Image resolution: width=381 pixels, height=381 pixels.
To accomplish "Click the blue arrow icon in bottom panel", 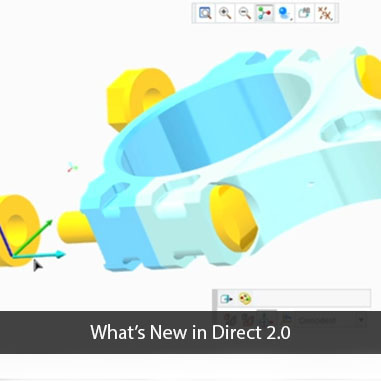I will 226,299.
